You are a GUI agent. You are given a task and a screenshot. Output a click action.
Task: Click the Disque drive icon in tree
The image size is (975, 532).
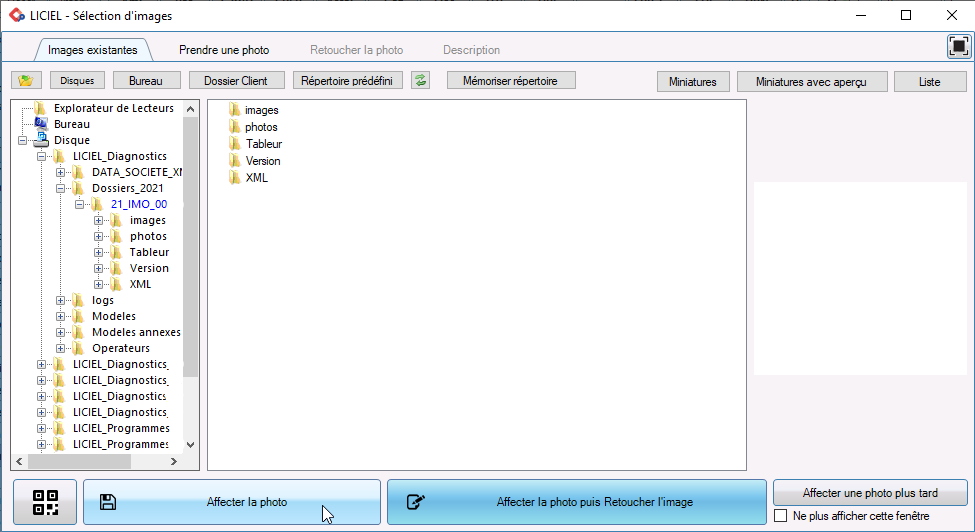click(x=41, y=140)
